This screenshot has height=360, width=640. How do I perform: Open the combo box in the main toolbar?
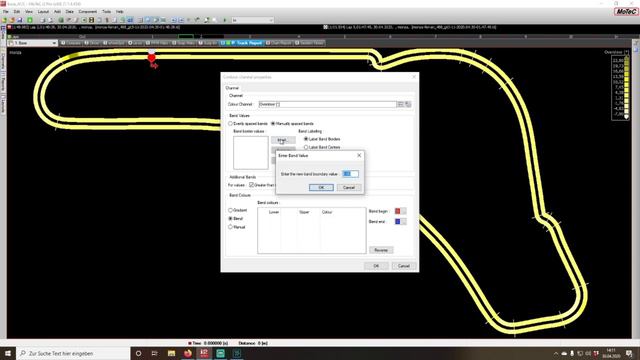[252, 20]
